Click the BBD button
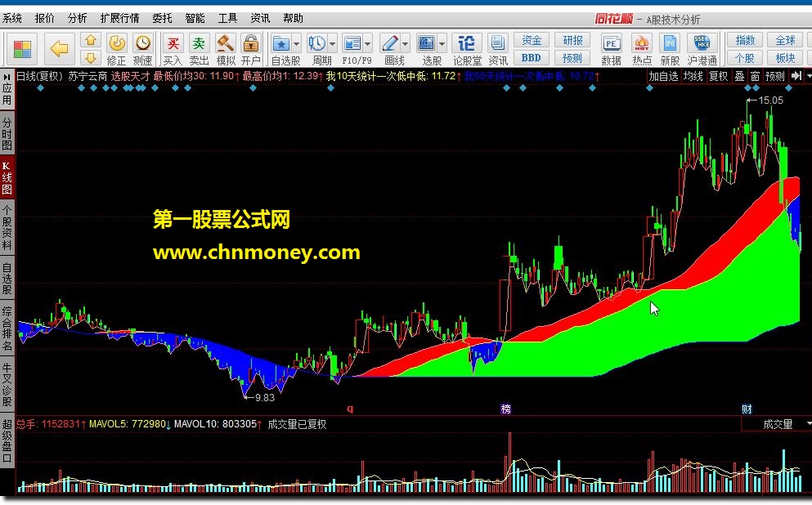Image resolution: width=812 pixels, height=505 pixels. pos(532,57)
